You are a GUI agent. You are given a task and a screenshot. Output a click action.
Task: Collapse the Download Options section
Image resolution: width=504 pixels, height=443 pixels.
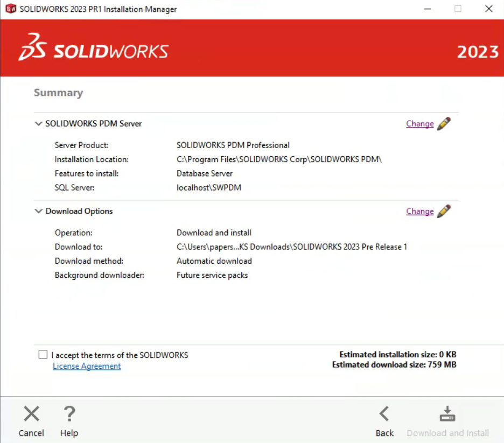pos(38,211)
